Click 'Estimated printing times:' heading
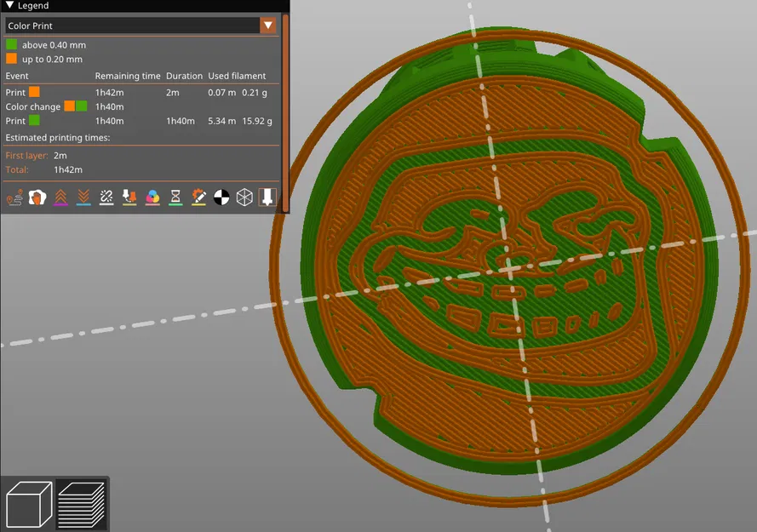The image size is (757, 532). pyautogui.click(x=58, y=138)
